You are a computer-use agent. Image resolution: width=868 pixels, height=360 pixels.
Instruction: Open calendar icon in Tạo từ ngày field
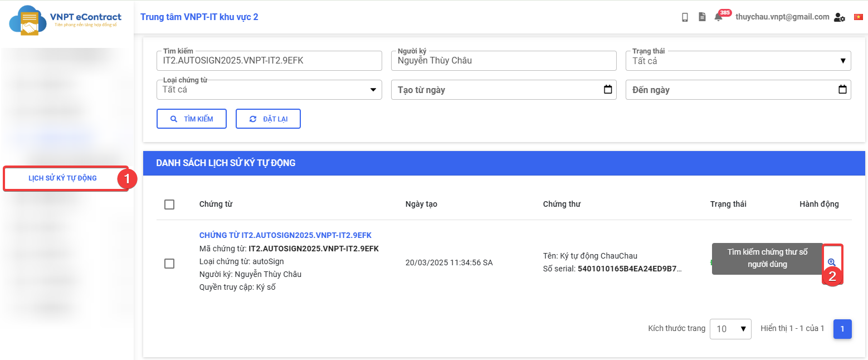tap(608, 89)
